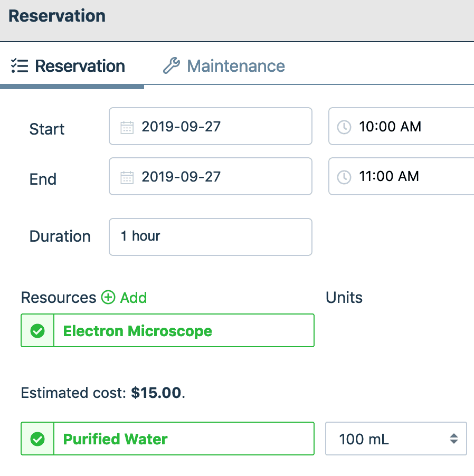Click the clock icon beside 10:00 AM
The width and height of the screenshot is (474, 476).
(344, 127)
